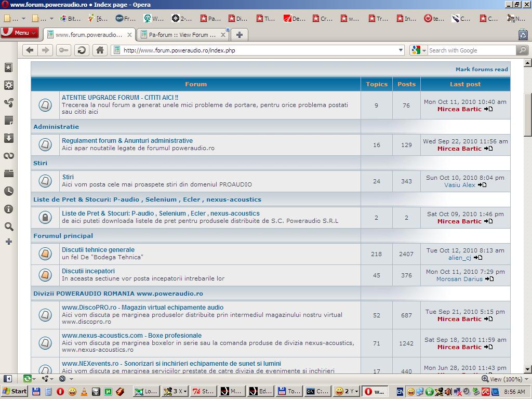The width and height of the screenshot is (532, 399).
Task: Click the Google search magnifier button
Action: (x=523, y=50)
